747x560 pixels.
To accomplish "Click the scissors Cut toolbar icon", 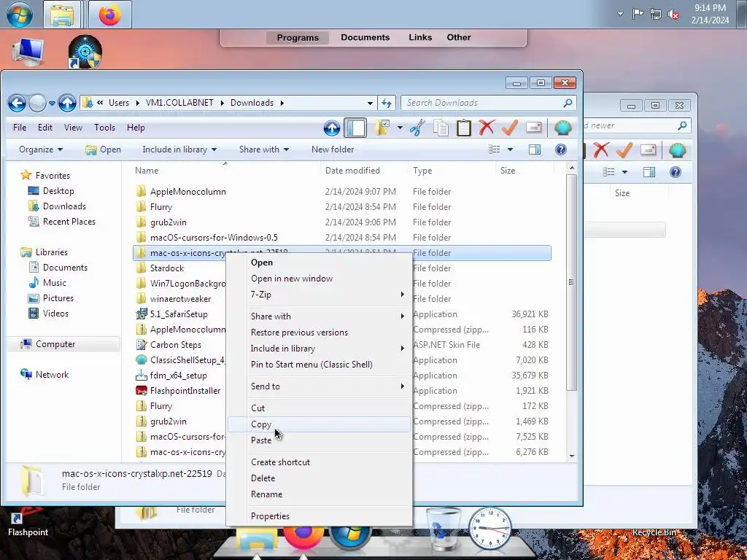I will [x=417, y=128].
